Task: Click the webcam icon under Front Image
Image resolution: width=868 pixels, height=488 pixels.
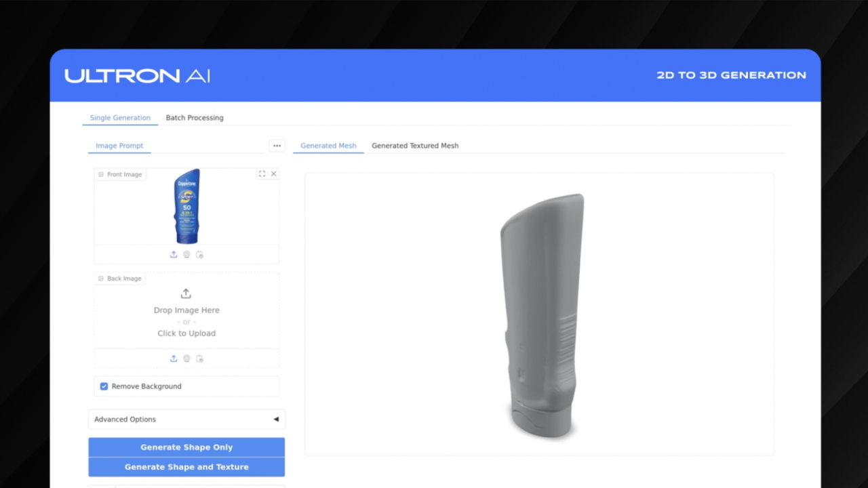Action: (x=186, y=255)
